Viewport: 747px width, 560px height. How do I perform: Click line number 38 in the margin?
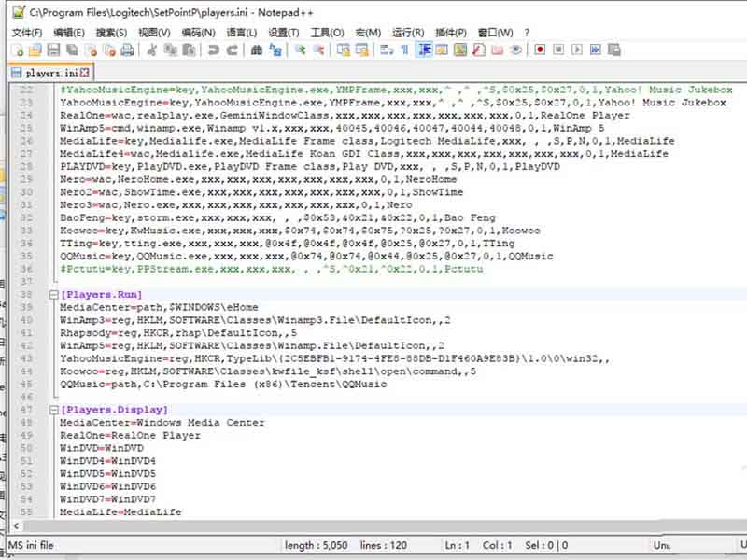click(27, 295)
